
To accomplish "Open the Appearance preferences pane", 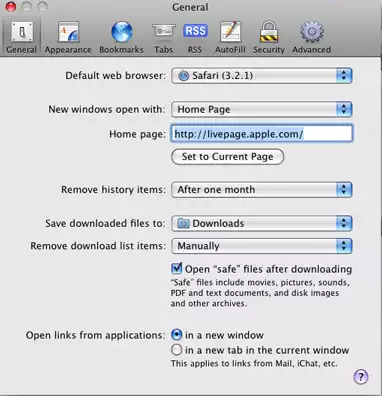I will point(68,37).
